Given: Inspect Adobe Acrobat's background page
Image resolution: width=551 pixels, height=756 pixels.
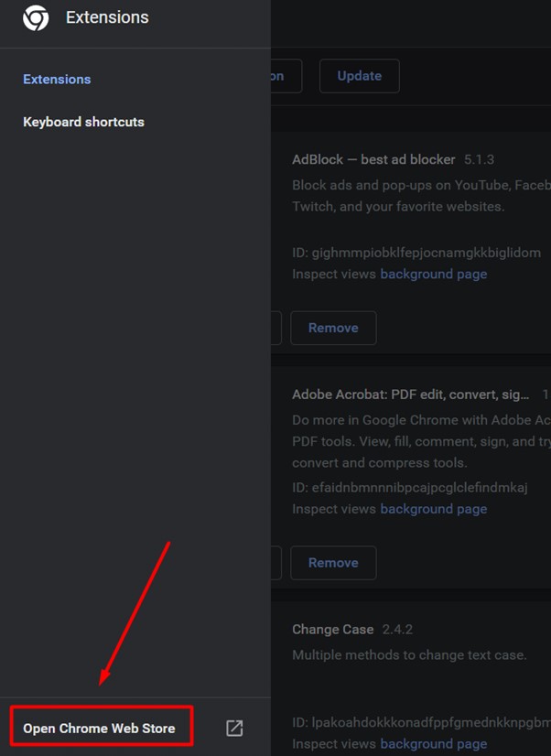Looking at the screenshot, I should [x=434, y=509].
